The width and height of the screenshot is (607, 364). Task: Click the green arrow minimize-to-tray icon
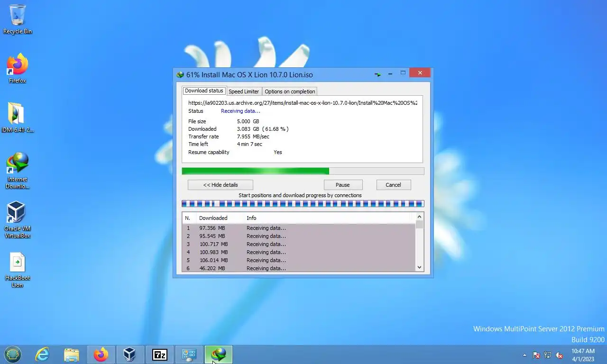(378, 74)
